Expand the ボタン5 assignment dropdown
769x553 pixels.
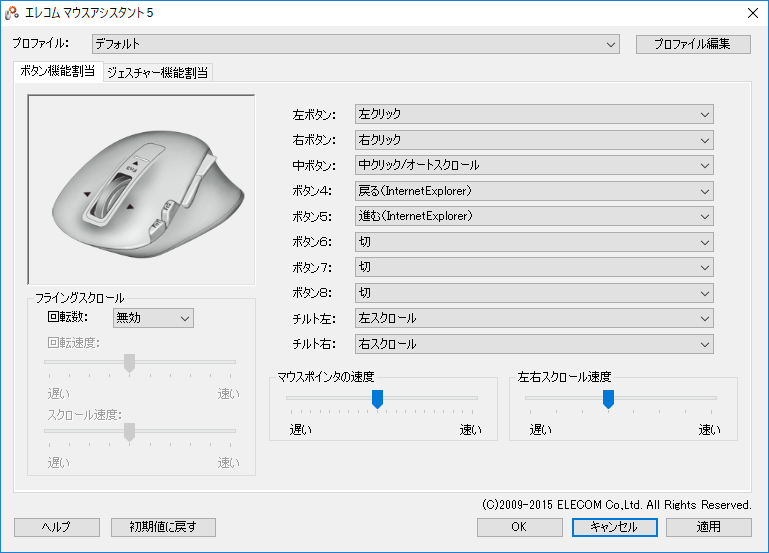[x=534, y=216]
